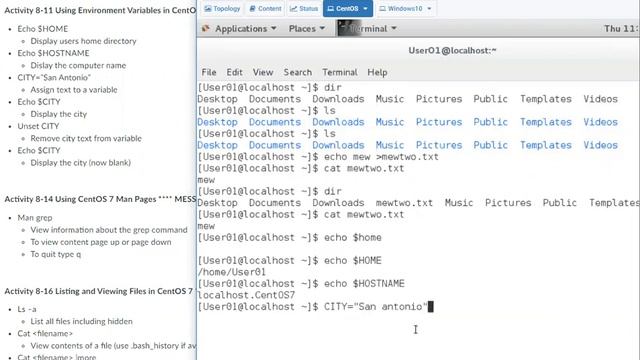The height and width of the screenshot is (360, 640).
Task: Open the Terminal menu in the menu bar
Action: point(340,72)
